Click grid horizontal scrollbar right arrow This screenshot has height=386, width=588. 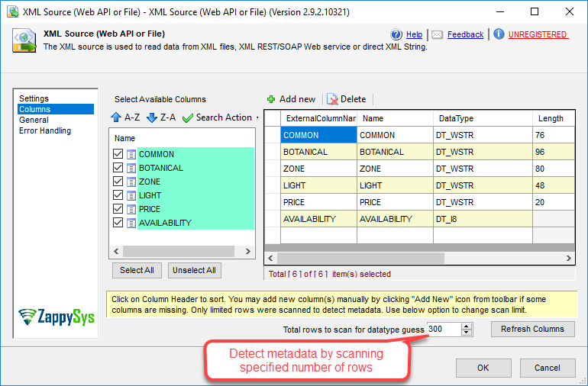tap(568, 258)
